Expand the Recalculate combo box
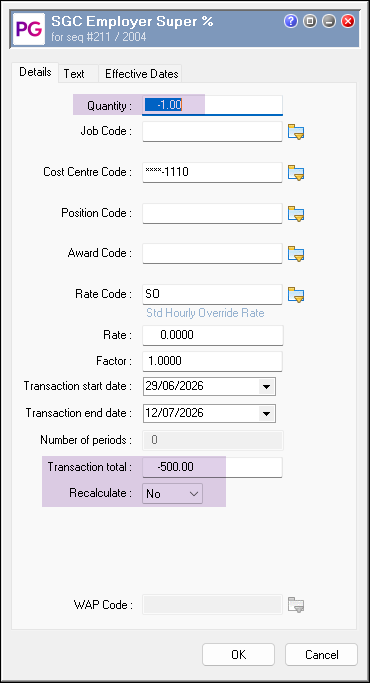This screenshot has height=683, width=370. (173, 494)
